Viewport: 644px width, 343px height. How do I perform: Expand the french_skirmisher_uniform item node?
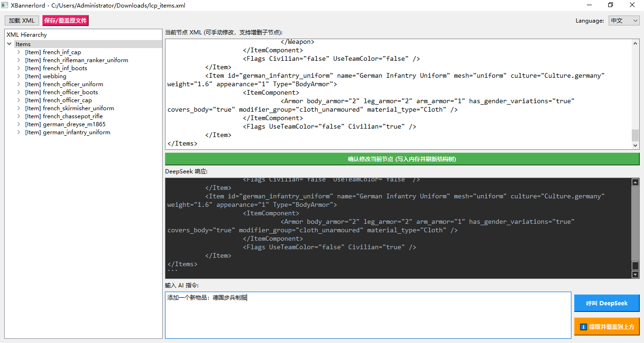19,108
